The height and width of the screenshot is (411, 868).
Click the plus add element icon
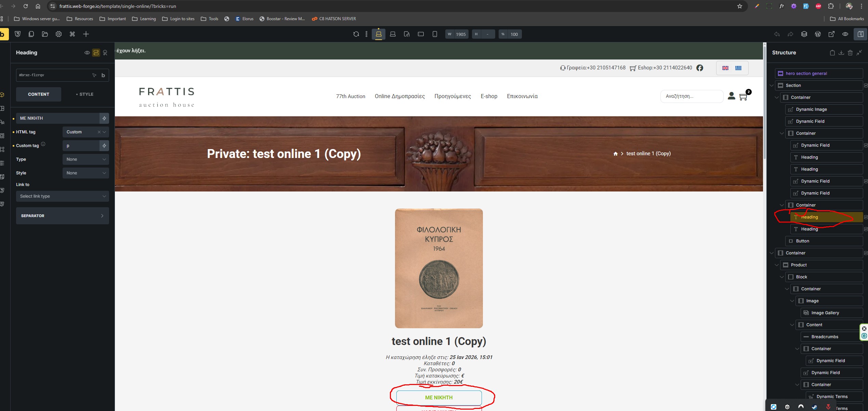tap(86, 34)
